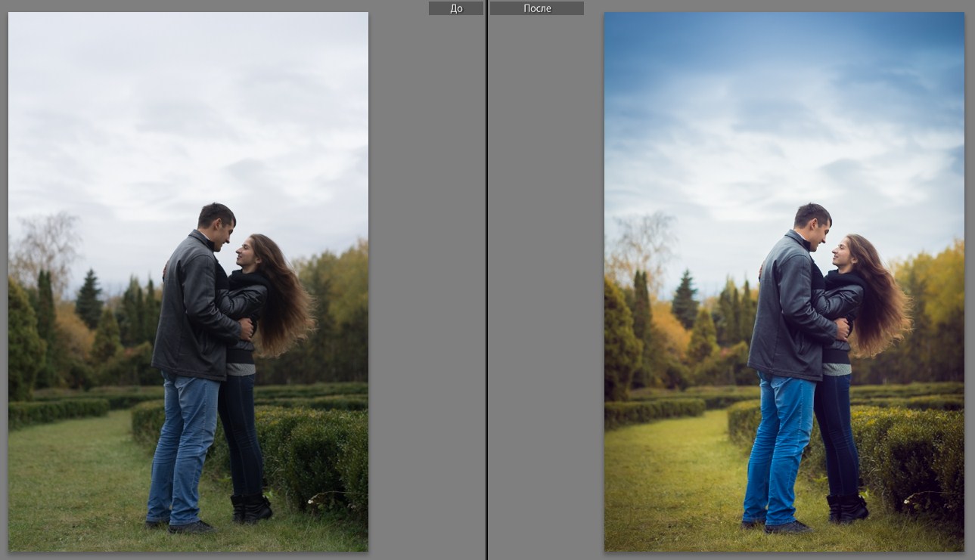Click the bare tree in Before photo
This screenshot has height=560, width=975.
click(45, 243)
